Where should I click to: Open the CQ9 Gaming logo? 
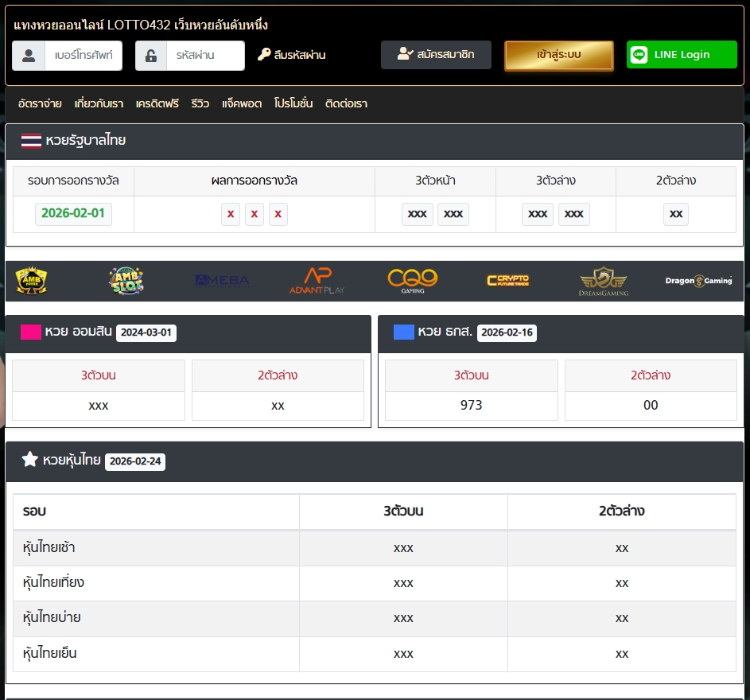413,281
